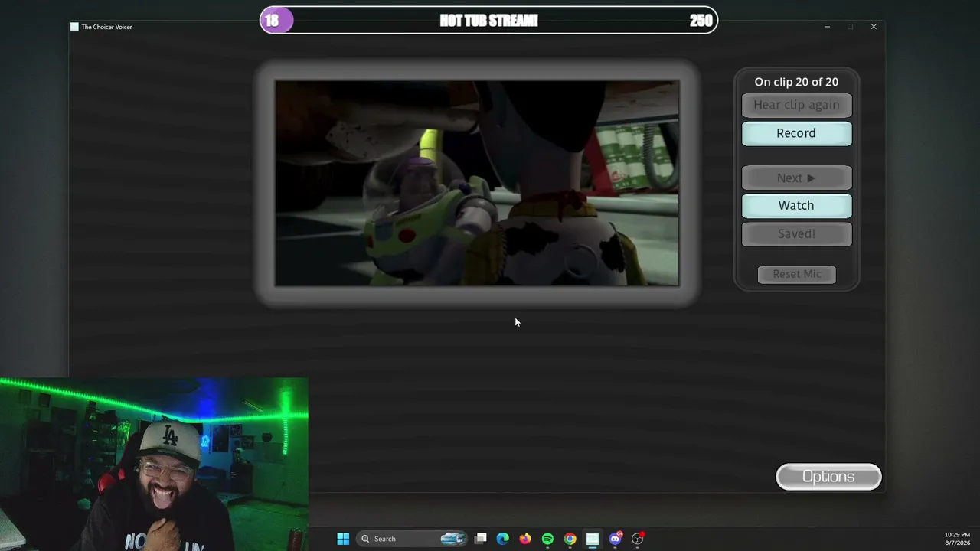Click the Reset Mic button
Screen dimensions: 980x551
[796, 274]
